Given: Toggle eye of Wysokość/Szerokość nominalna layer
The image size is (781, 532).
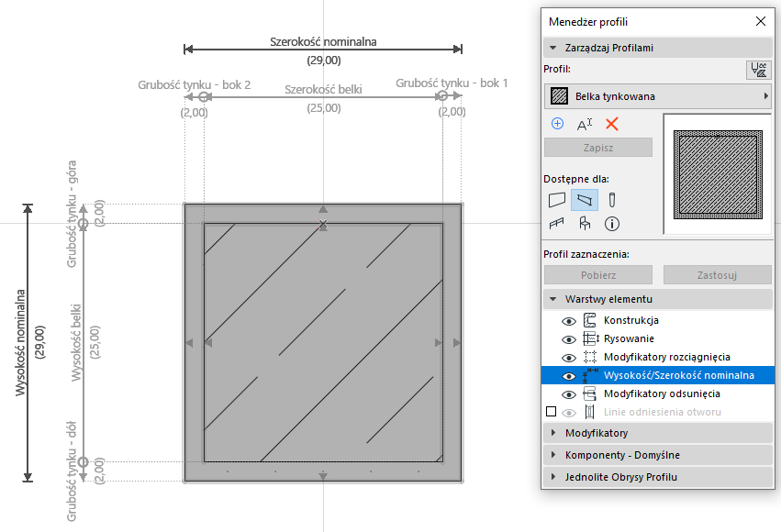Looking at the screenshot, I should [568, 376].
